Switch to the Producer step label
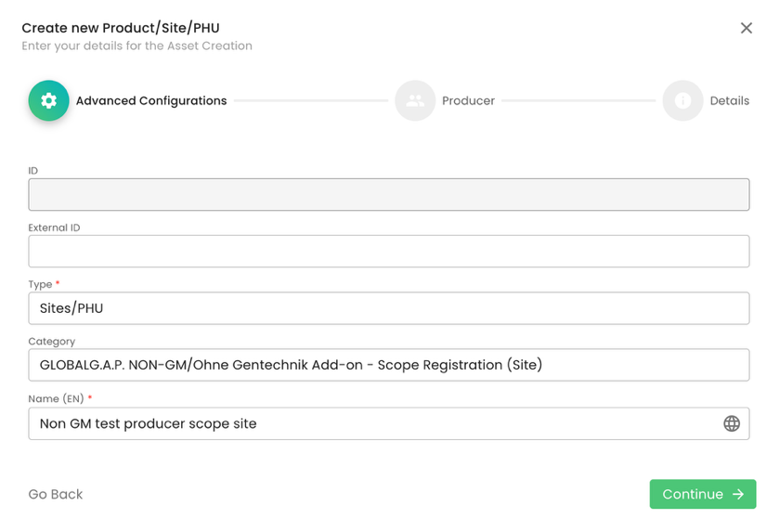Screen dimensions: 779x532 pyautogui.click(x=468, y=101)
